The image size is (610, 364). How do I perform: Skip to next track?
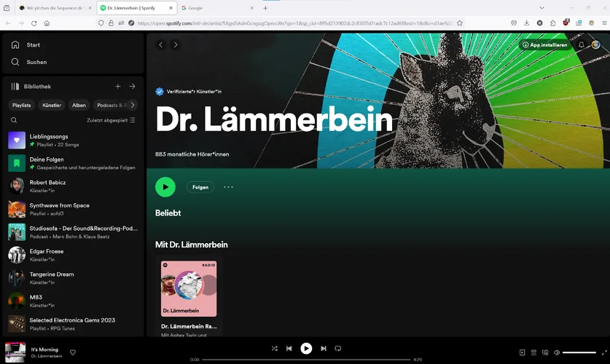[324, 349]
